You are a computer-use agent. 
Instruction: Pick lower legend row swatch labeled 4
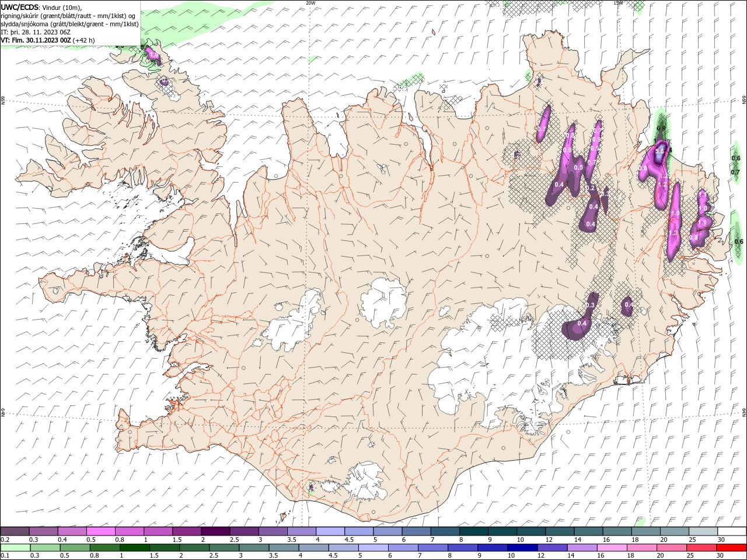coord(314,548)
